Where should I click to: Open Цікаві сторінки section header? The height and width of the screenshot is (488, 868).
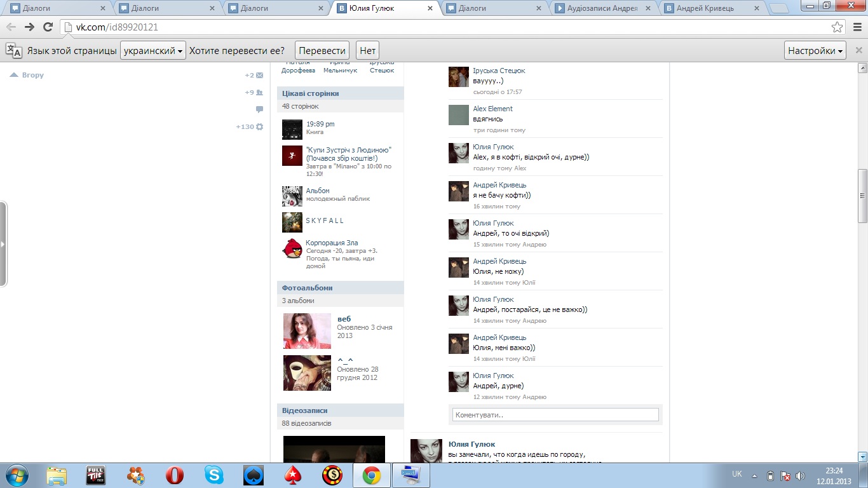pos(340,93)
